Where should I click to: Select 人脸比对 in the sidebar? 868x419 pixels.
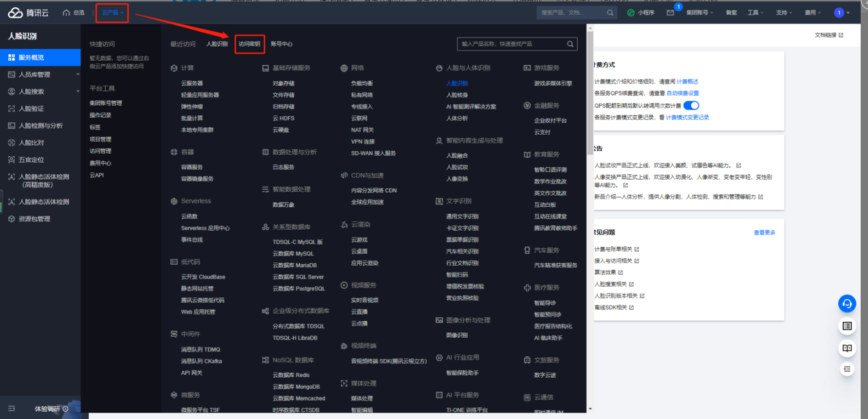(x=31, y=143)
